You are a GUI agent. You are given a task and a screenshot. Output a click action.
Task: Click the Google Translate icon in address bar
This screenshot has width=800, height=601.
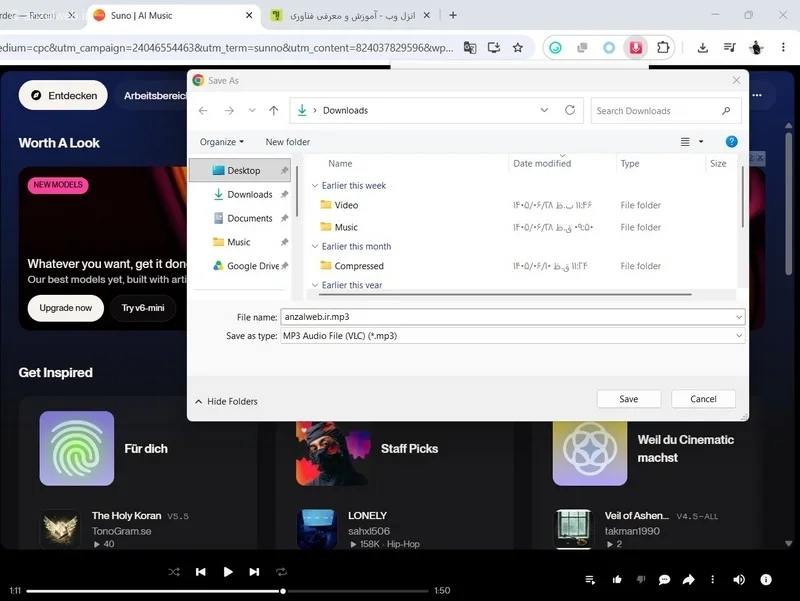pyautogui.click(x=470, y=47)
